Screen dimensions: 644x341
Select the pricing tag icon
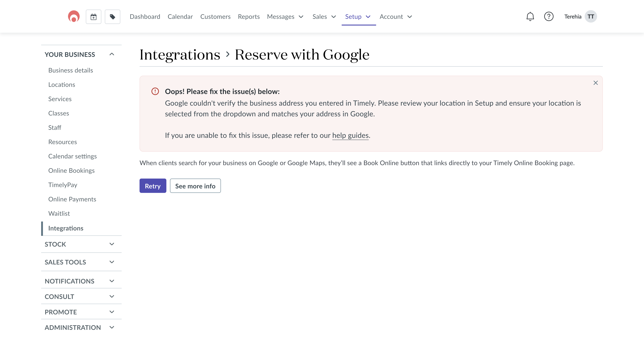pos(112,17)
